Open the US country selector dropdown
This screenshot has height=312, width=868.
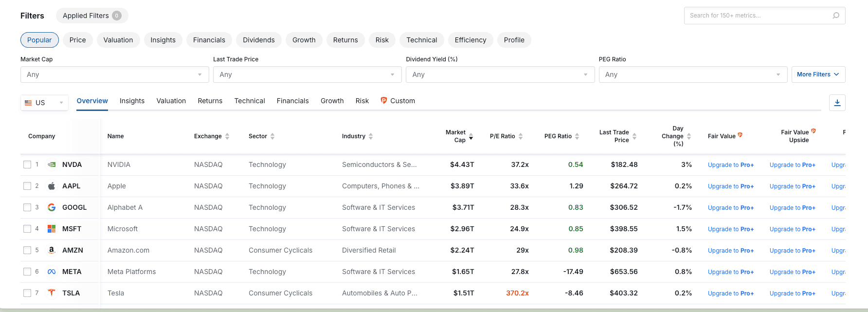(x=44, y=103)
